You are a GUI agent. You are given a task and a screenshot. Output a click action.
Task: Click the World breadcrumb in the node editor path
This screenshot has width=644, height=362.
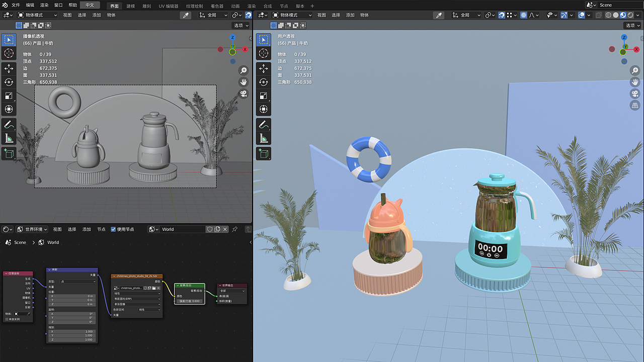[52, 242]
